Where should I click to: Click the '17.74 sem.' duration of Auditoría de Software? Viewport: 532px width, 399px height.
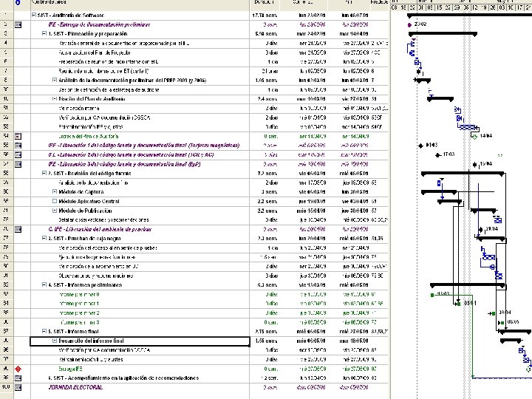click(265, 16)
